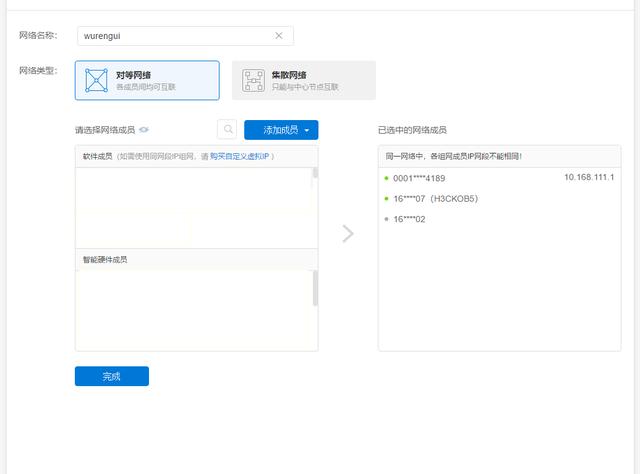Open member search with the magnifier icon
Image resolution: width=640 pixels, height=474 pixels.
(227, 130)
